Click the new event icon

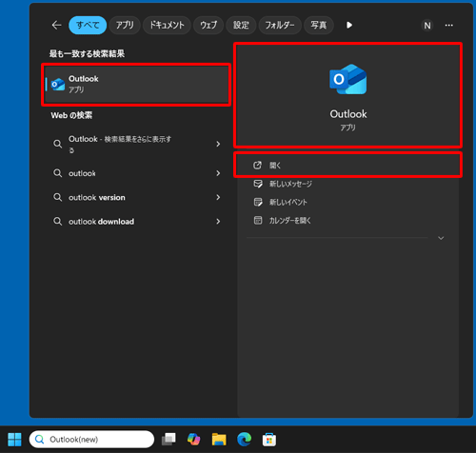click(x=258, y=202)
